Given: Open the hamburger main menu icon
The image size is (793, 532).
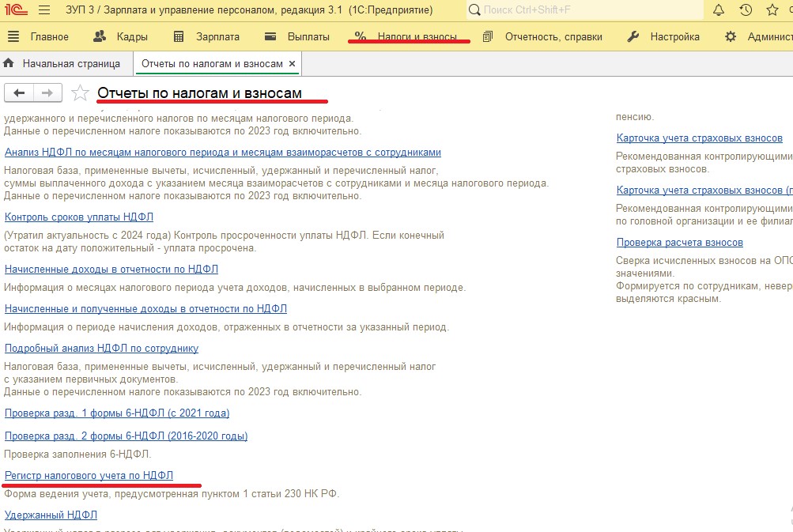Looking at the screenshot, I should (x=44, y=10).
